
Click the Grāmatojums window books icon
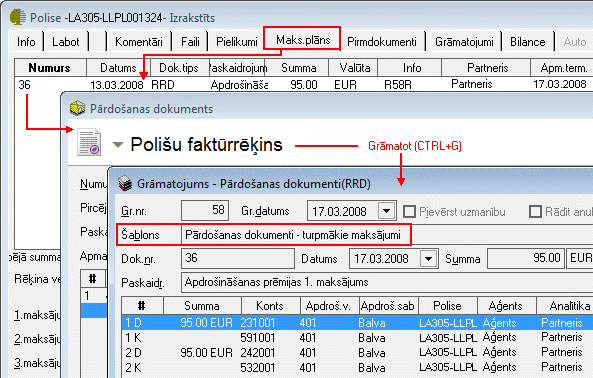pyautogui.click(x=125, y=184)
